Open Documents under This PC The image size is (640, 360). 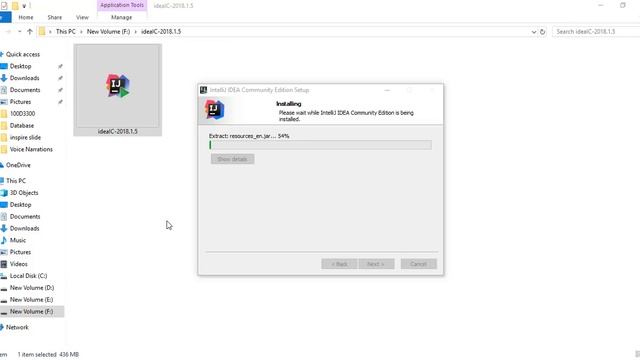(25, 216)
